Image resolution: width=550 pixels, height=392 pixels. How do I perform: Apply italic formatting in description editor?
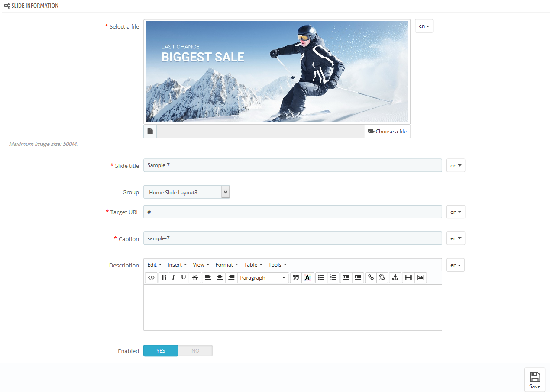tap(173, 278)
